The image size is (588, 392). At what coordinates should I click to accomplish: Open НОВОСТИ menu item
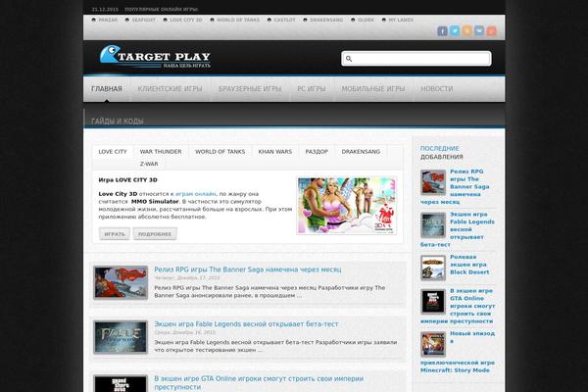[436, 89]
